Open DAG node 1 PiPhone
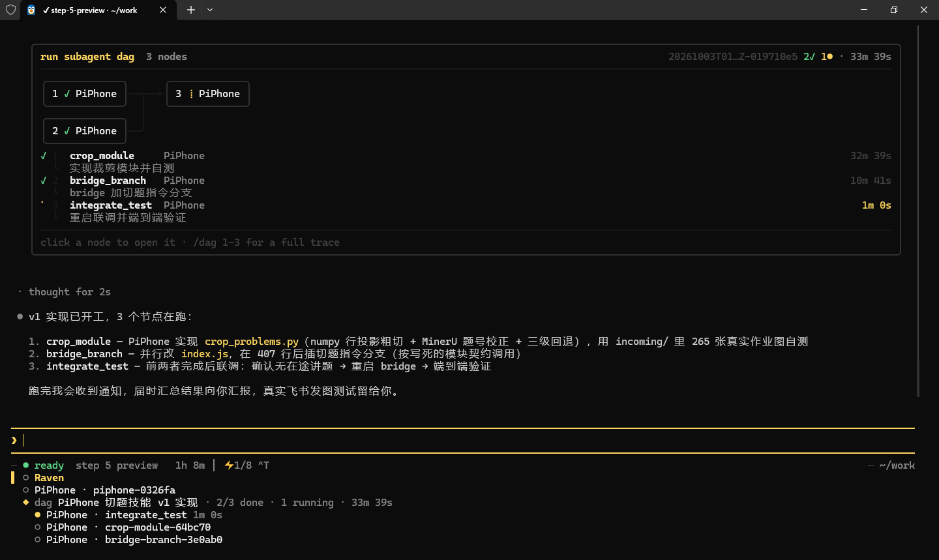This screenshot has height=560, width=939. [x=85, y=94]
